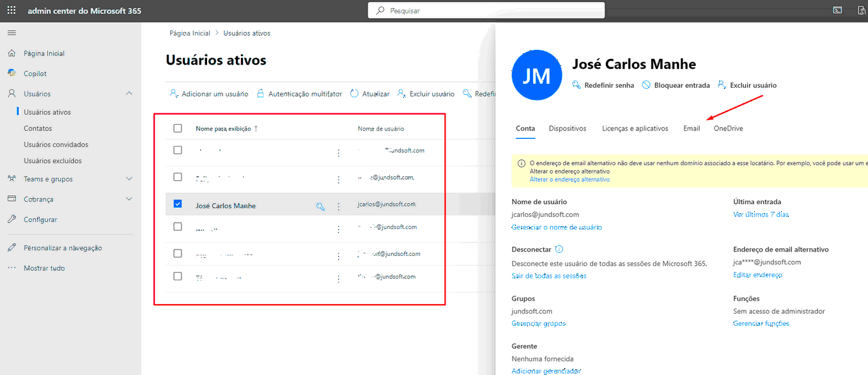
Task: Uncheck the José Carlos Manhe checkbox
Action: coord(178,204)
